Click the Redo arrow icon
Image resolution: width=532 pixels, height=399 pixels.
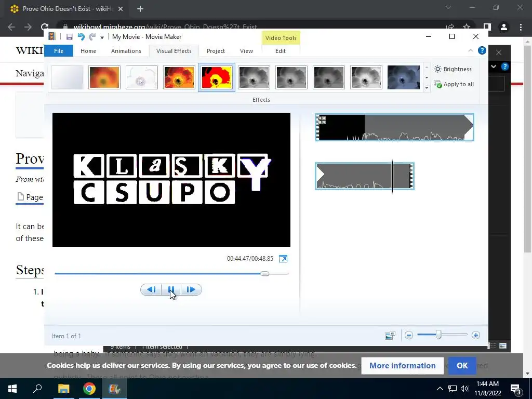[x=92, y=37]
